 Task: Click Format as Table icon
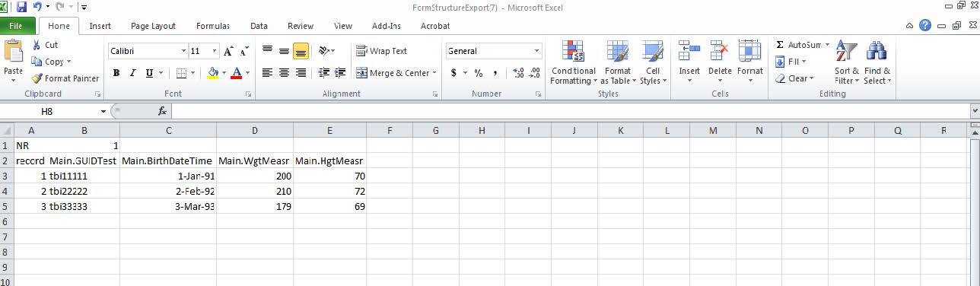click(x=618, y=52)
